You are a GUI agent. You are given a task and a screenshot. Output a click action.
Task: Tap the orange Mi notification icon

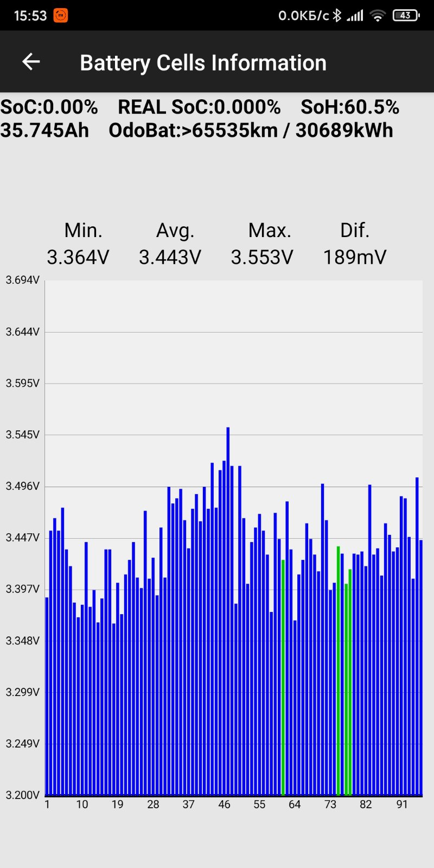[60, 15]
